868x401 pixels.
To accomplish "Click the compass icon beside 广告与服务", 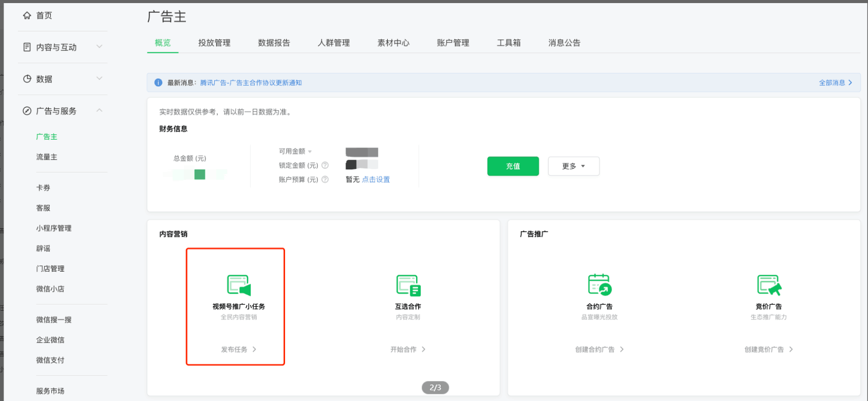I will coord(27,111).
